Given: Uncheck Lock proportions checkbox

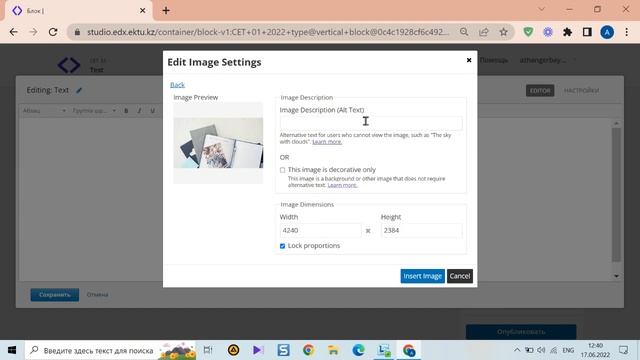Looking at the screenshot, I should pyautogui.click(x=282, y=246).
